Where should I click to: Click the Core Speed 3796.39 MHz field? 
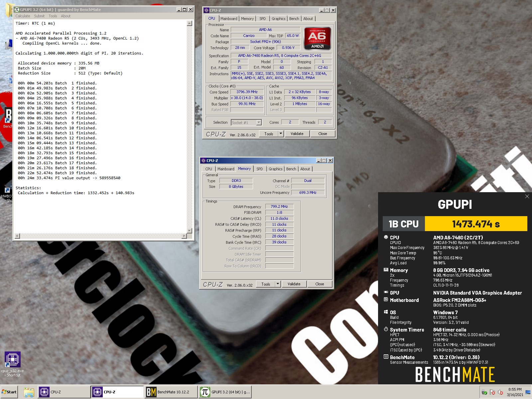(247, 92)
